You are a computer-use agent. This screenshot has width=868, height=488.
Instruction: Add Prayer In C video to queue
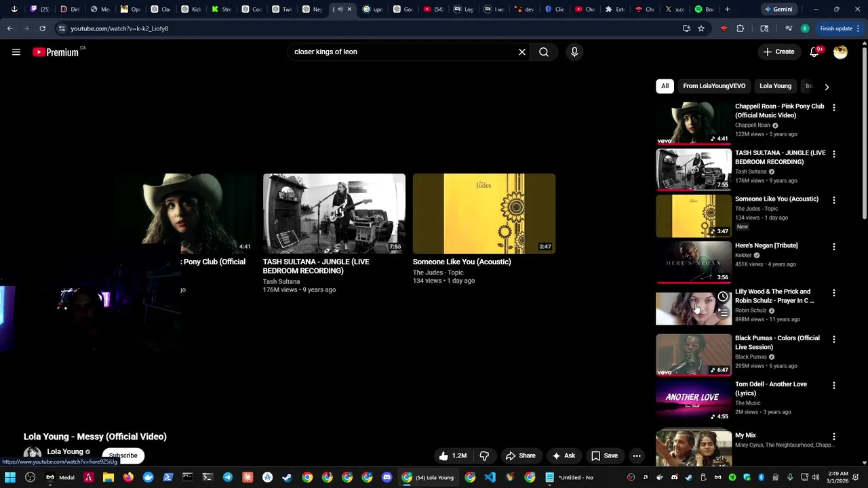click(x=723, y=312)
